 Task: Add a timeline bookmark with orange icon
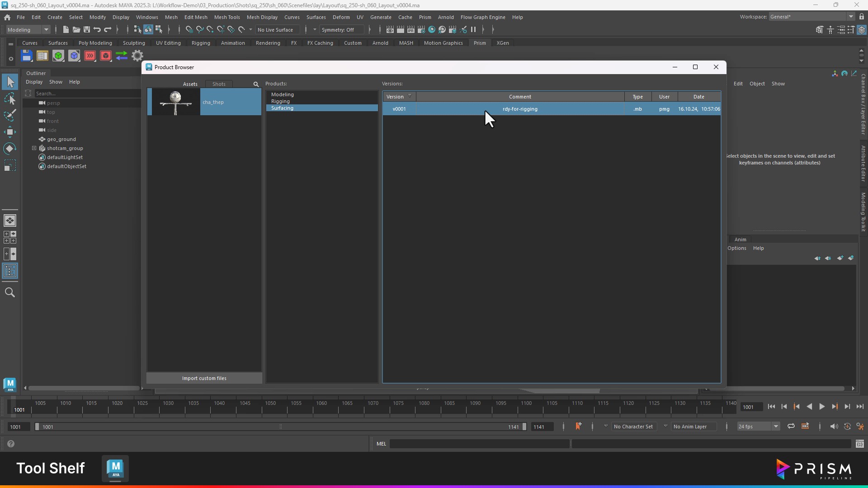click(578, 426)
